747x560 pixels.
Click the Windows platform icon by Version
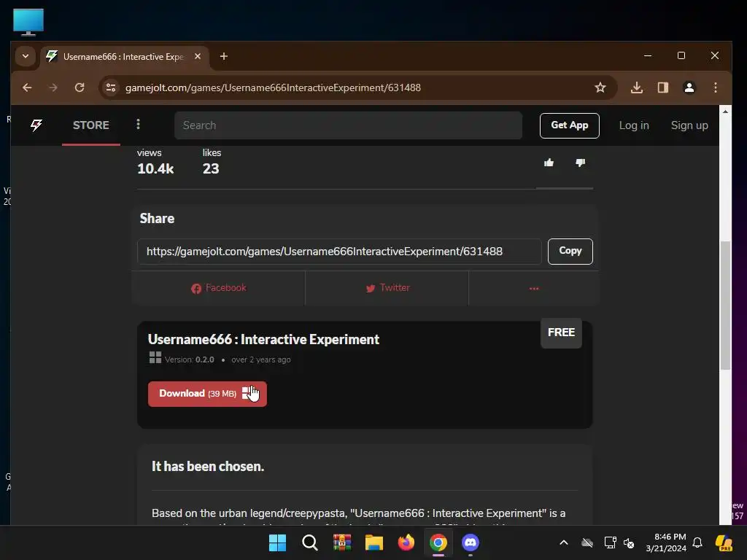[155, 357]
